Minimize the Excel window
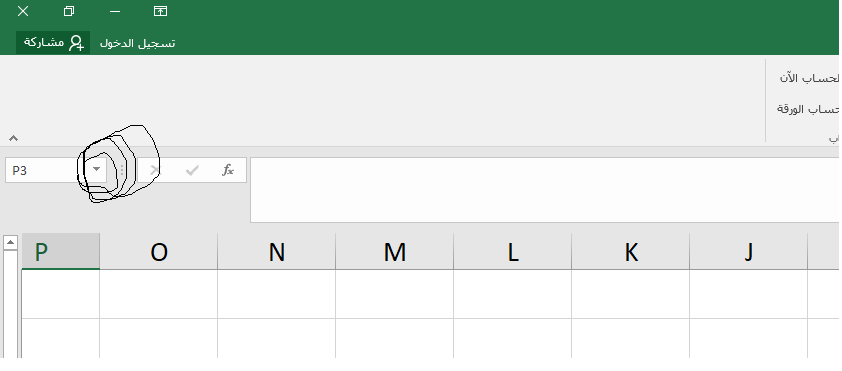This screenshot has height=371, width=842. (114, 11)
